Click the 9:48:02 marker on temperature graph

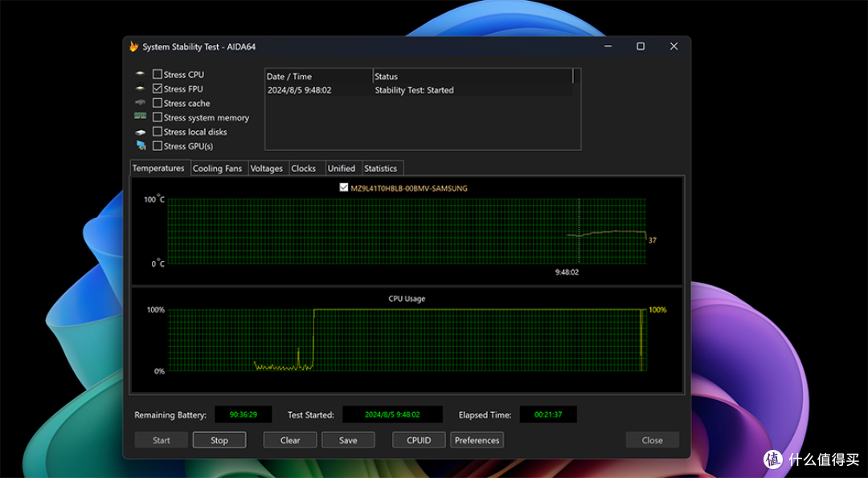click(x=567, y=272)
